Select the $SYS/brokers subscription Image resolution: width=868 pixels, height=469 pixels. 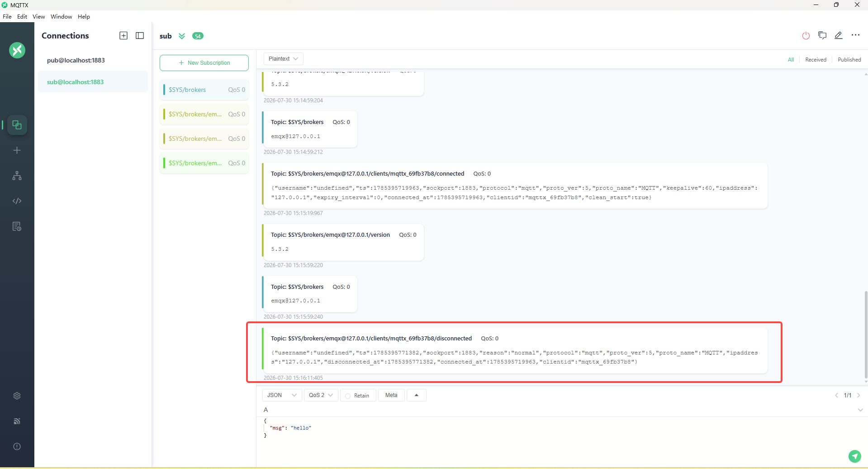point(204,90)
